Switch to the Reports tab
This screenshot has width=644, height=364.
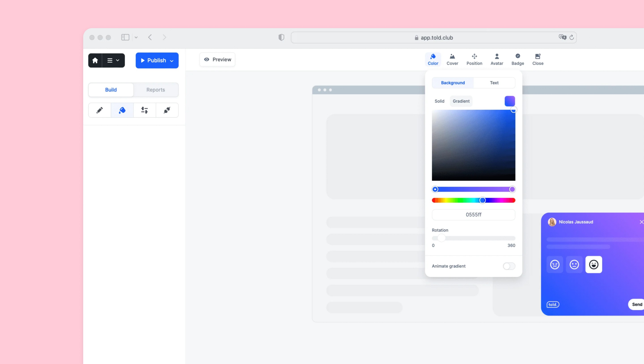click(155, 90)
